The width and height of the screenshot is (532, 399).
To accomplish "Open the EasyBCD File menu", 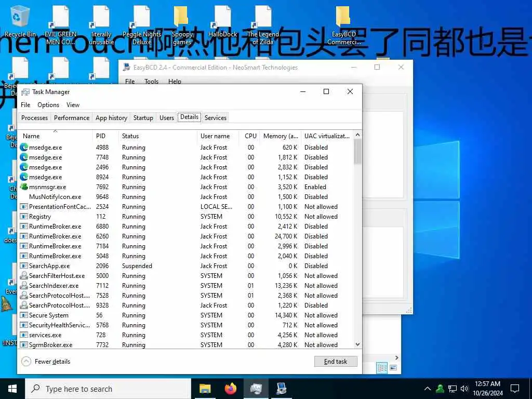I will [x=130, y=81].
